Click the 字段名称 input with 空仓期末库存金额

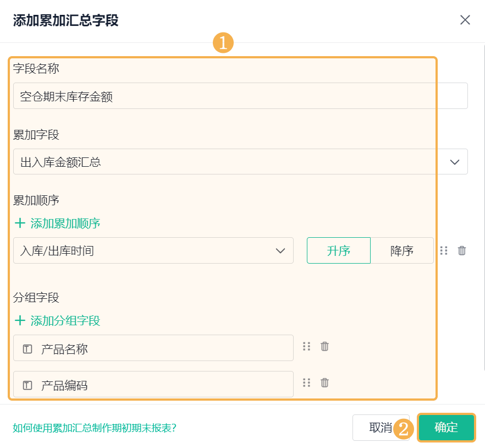(x=240, y=96)
